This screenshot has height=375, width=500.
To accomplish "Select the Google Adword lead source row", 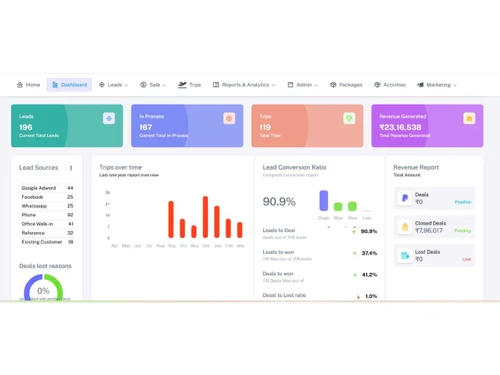I will point(47,188).
